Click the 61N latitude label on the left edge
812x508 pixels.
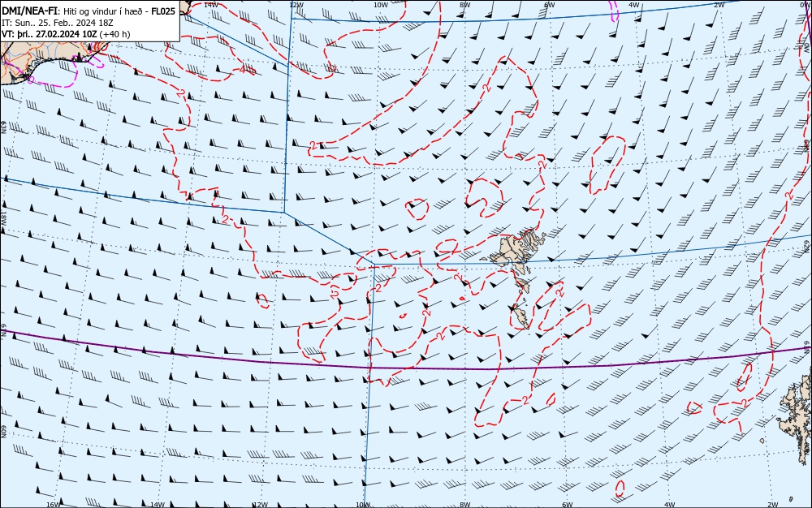[3, 331]
